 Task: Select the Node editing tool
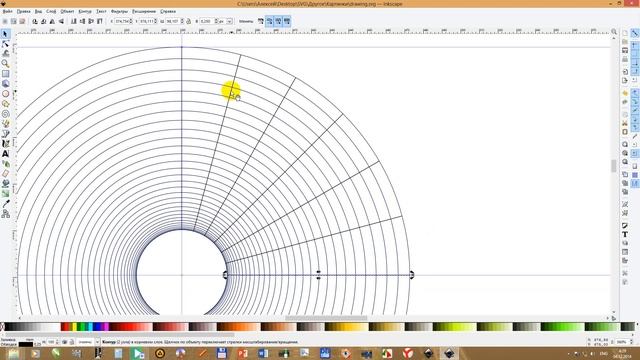(5, 44)
